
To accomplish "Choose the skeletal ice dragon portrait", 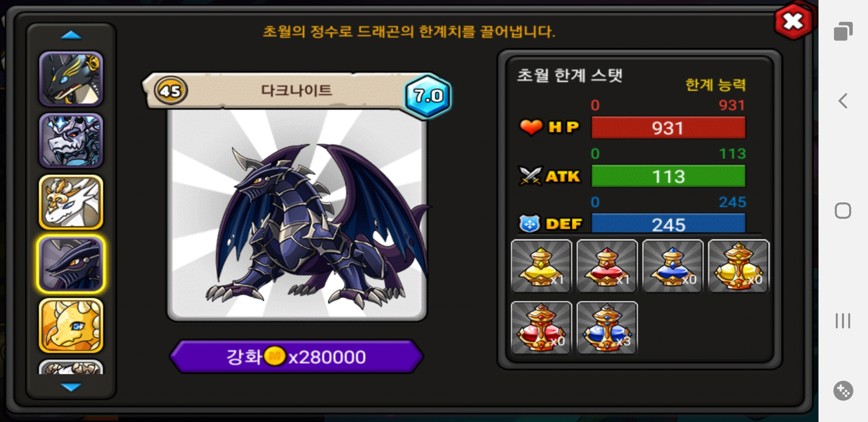I will click(x=71, y=141).
